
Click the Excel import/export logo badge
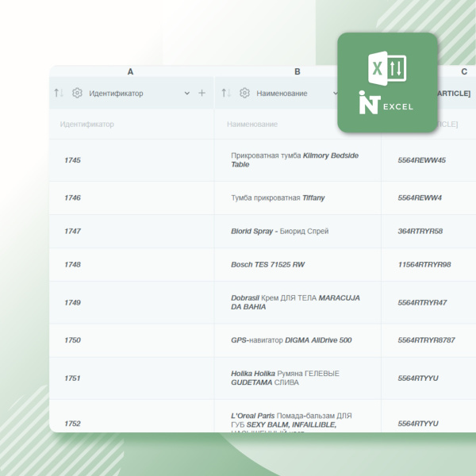pos(387,83)
